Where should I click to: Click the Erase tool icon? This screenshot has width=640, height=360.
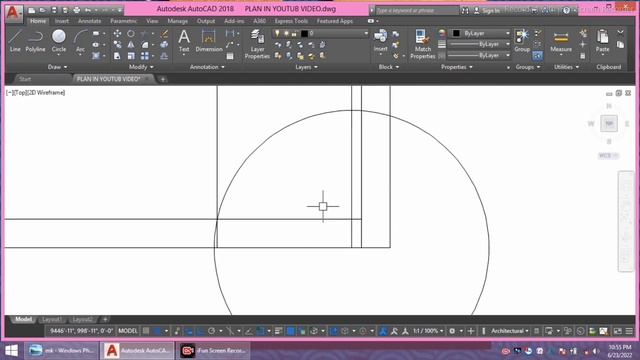pyautogui.click(x=164, y=33)
